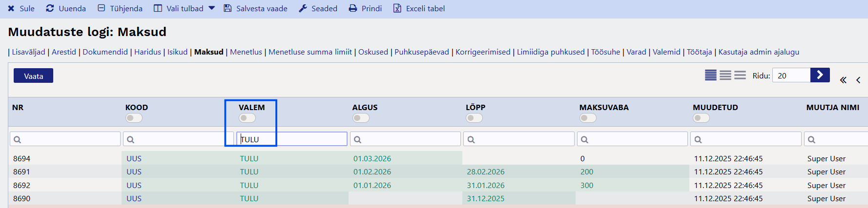Switch to the Dokumendid tab
868x208 pixels.
(x=105, y=52)
